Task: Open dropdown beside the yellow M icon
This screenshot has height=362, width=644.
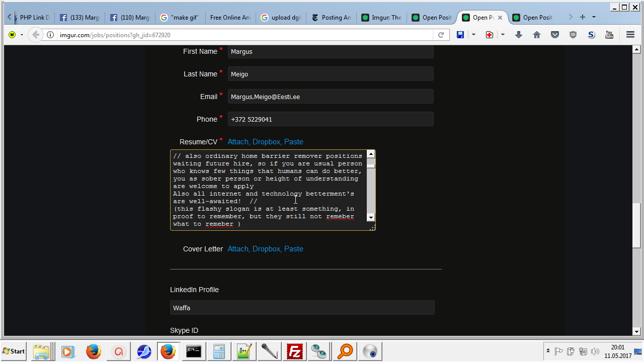Action: 22,35
